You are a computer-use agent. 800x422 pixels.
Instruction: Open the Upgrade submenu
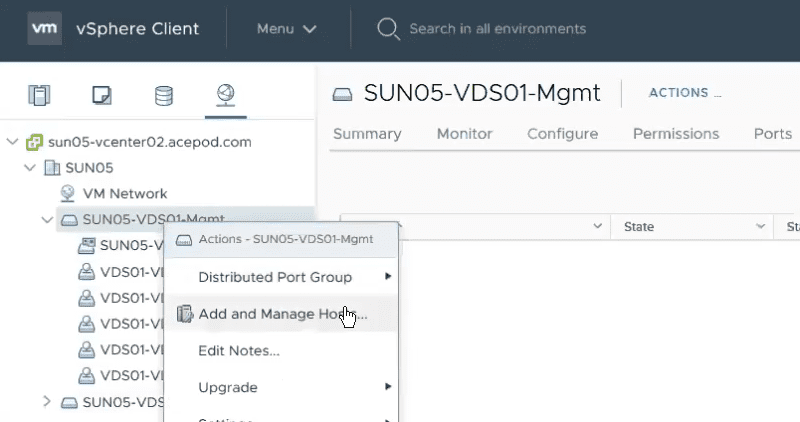pos(281,387)
